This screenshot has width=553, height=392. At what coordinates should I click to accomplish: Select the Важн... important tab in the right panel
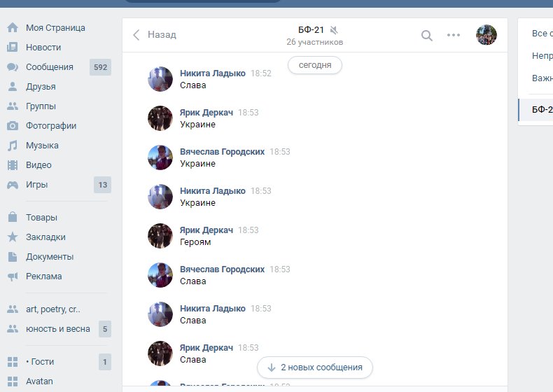pyautogui.click(x=542, y=78)
